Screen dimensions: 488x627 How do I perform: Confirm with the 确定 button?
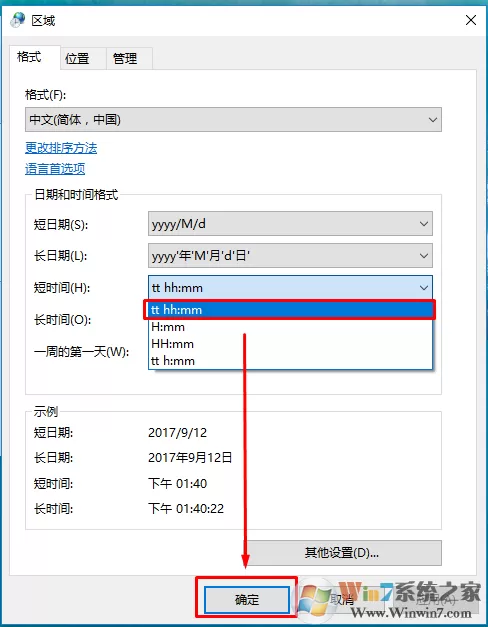coord(247,599)
